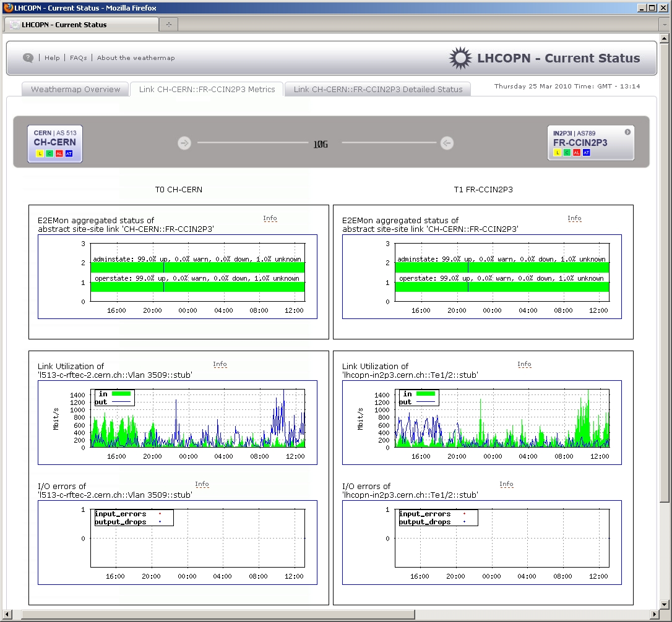Click the LHCOPN sun logo icon

click(460, 58)
